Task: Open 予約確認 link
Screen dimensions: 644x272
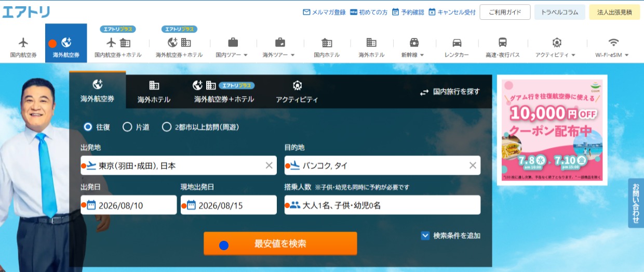Action: (408, 12)
